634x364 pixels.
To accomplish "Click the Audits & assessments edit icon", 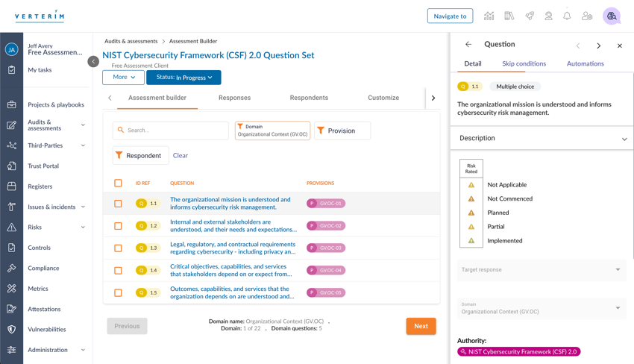I will pos(11,125).
